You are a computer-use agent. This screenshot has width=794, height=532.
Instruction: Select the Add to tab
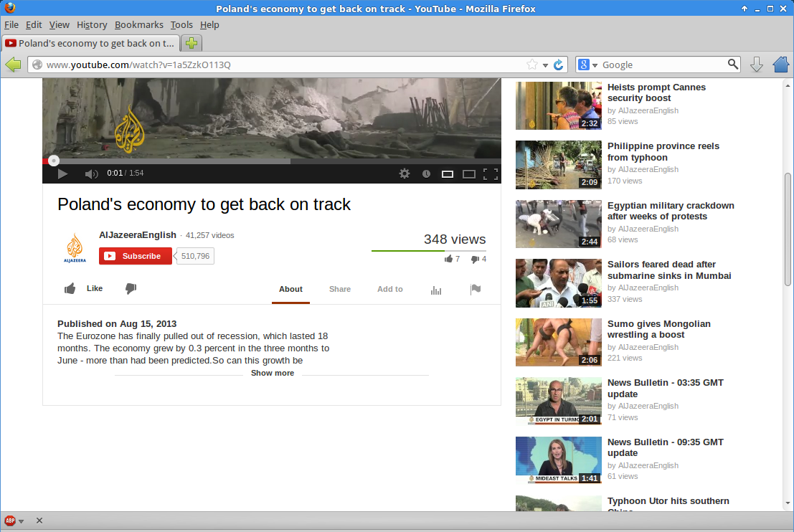(x=390, y=289)
